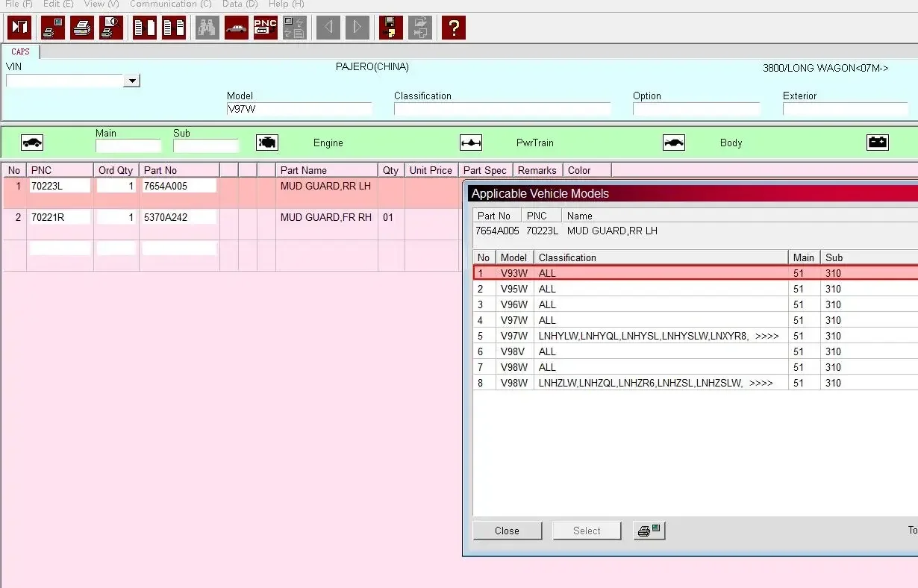The image size is (918, 588).
Task: Click the Part No column header in parts list
Action: (x=179, y=170)
